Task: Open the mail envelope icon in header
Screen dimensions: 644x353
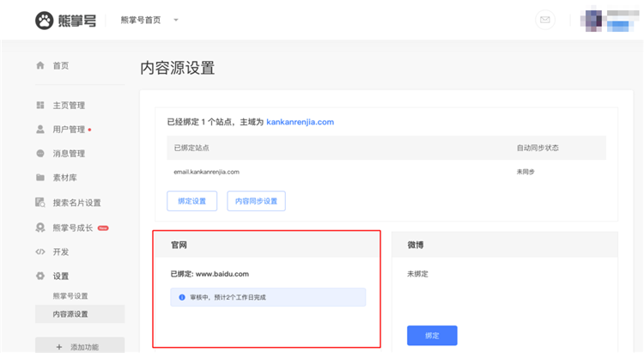Action: [544, 20]
